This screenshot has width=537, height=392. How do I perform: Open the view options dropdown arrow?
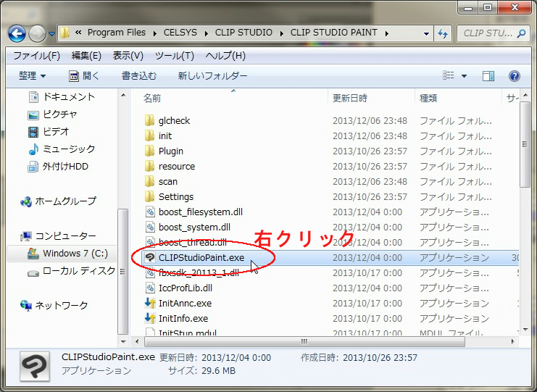click(x=464, y=76)
